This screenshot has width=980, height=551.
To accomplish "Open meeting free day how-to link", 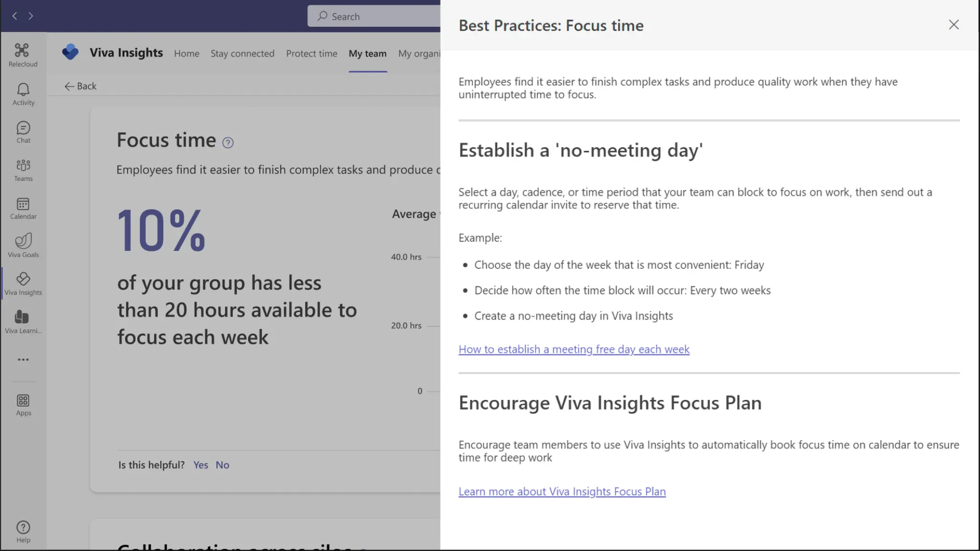I will pyautogui.click(x=574, y=349).
